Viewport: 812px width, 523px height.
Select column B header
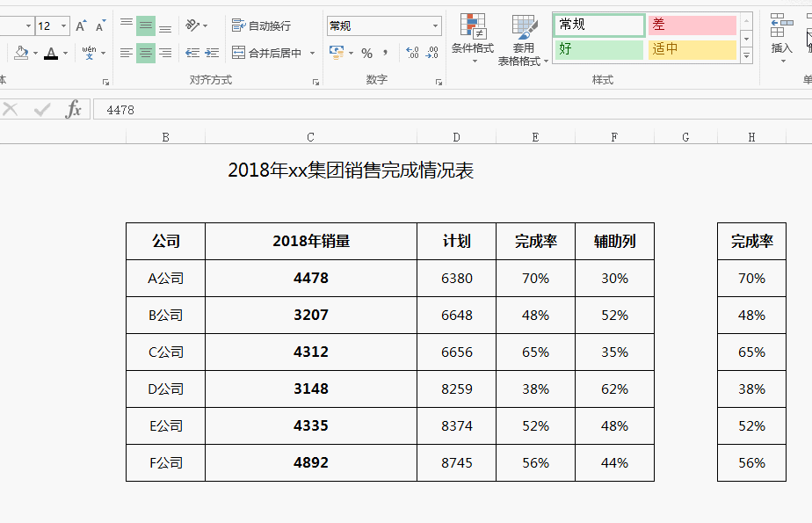(x=166, y=137)
